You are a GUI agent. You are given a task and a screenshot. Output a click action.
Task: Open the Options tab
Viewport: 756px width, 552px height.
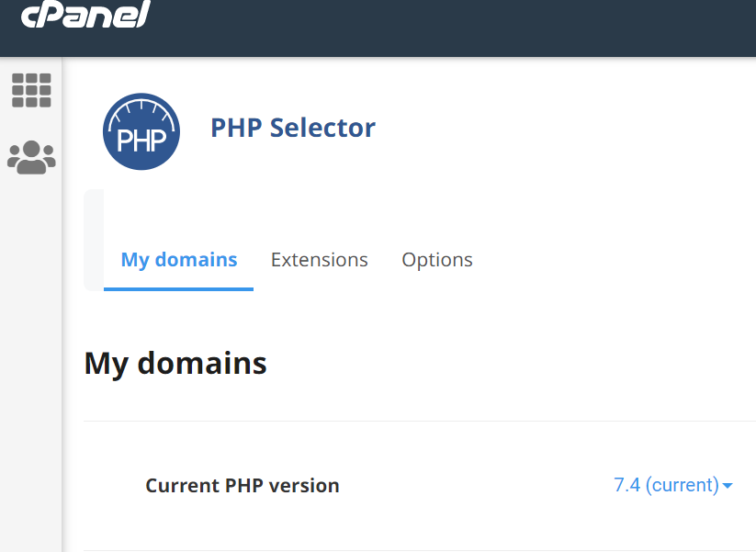point(437,260)
